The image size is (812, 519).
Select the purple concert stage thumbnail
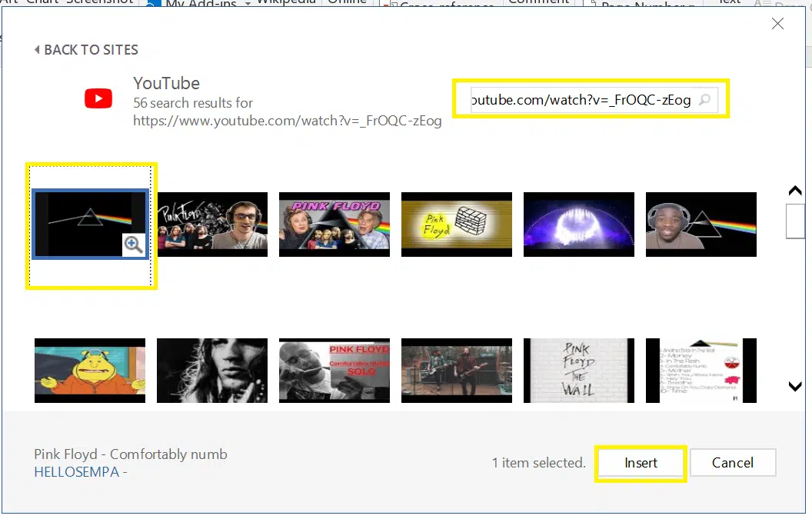579,225
